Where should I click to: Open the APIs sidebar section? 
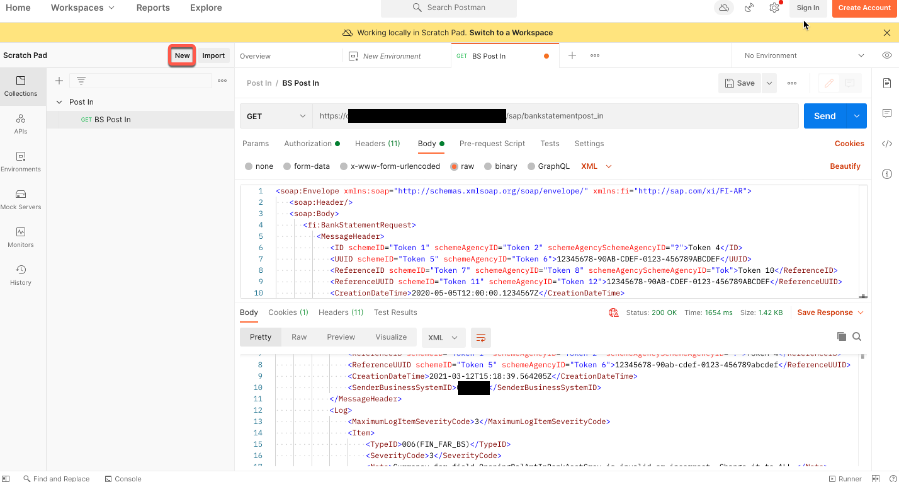click(21, 124)
